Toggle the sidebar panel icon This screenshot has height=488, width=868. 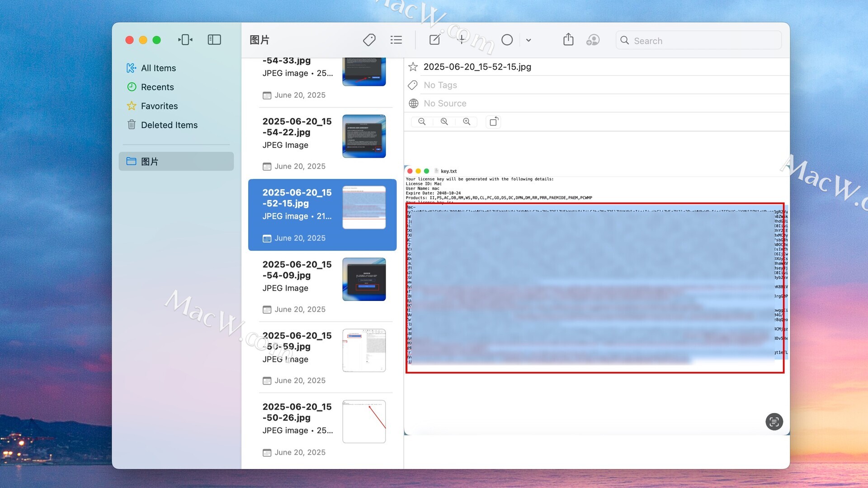(214, 40)
